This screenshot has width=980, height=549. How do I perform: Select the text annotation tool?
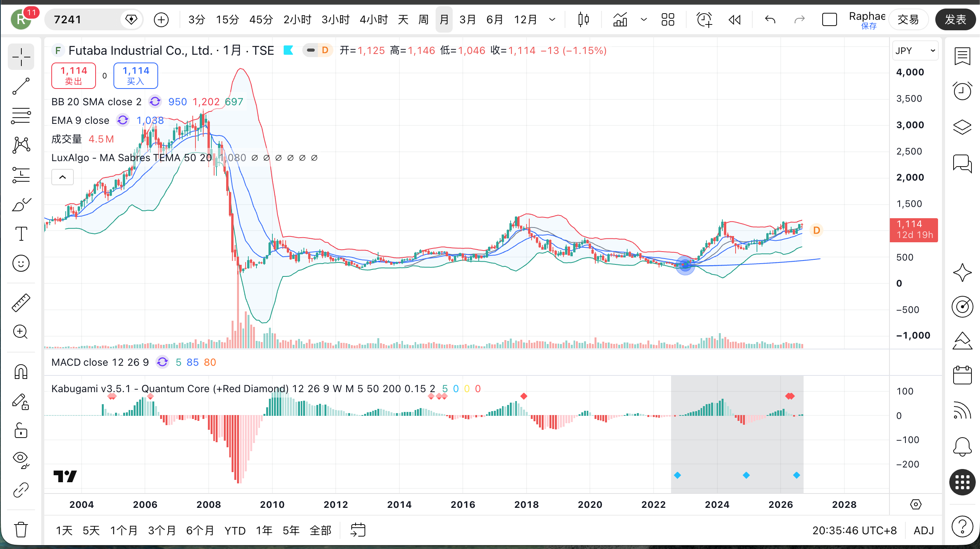(21, 234)
